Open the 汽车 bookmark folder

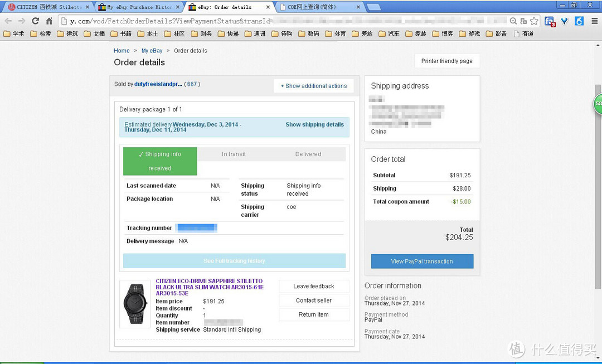(x=389, y=34)
